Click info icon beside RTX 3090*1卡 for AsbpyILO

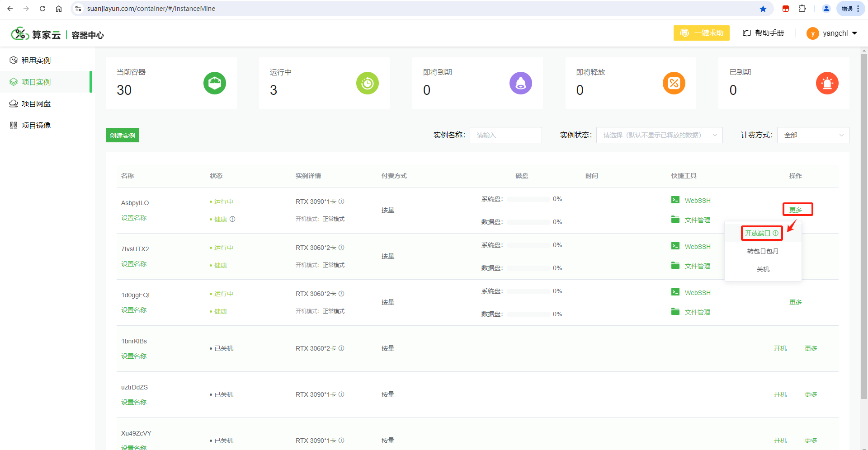(x=341, y=202)
